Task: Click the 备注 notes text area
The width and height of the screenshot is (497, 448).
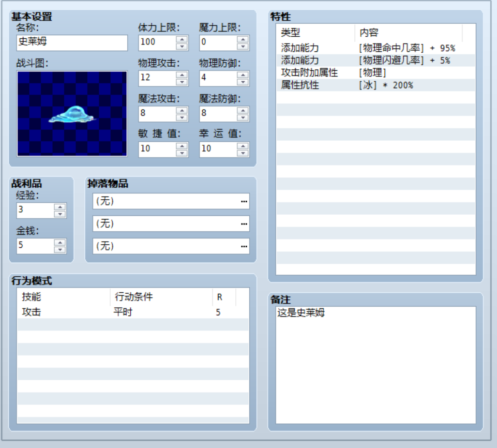Action: [x=376, y=365]
